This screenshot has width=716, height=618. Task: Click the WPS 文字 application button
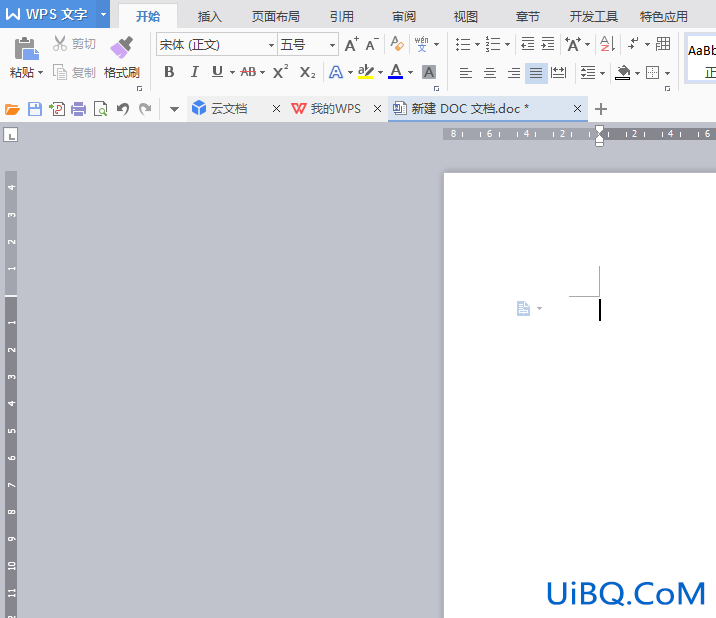point(47,14)
